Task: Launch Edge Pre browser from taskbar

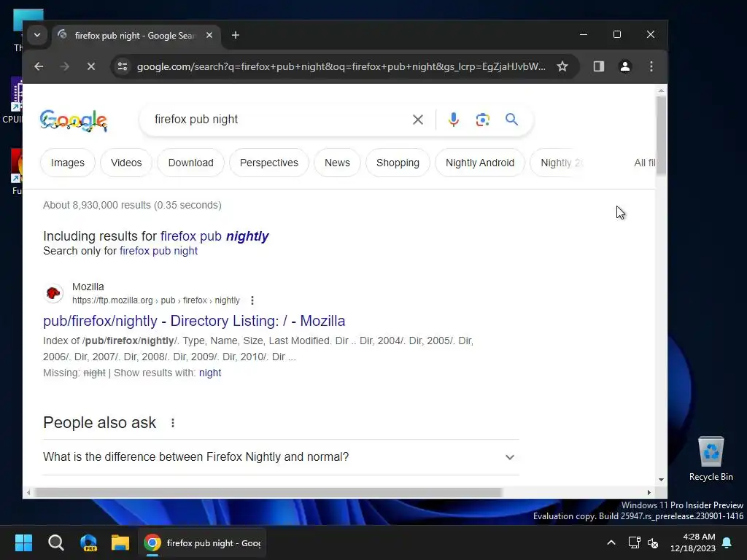Action: click(88, 542)
